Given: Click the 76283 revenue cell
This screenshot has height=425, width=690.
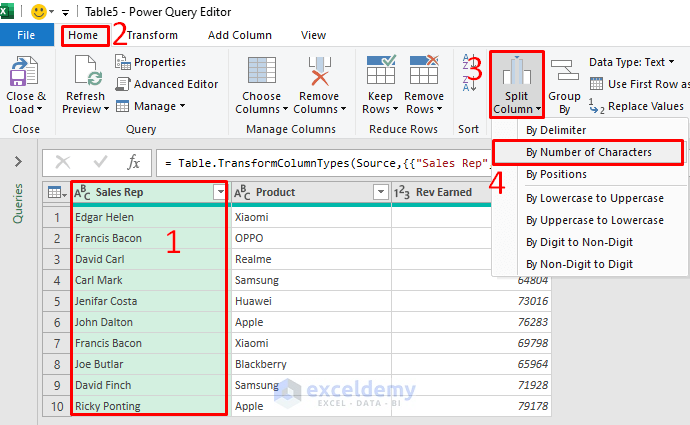Looking at the screenshot, I should pyautogui.click(x=471, y=322).
